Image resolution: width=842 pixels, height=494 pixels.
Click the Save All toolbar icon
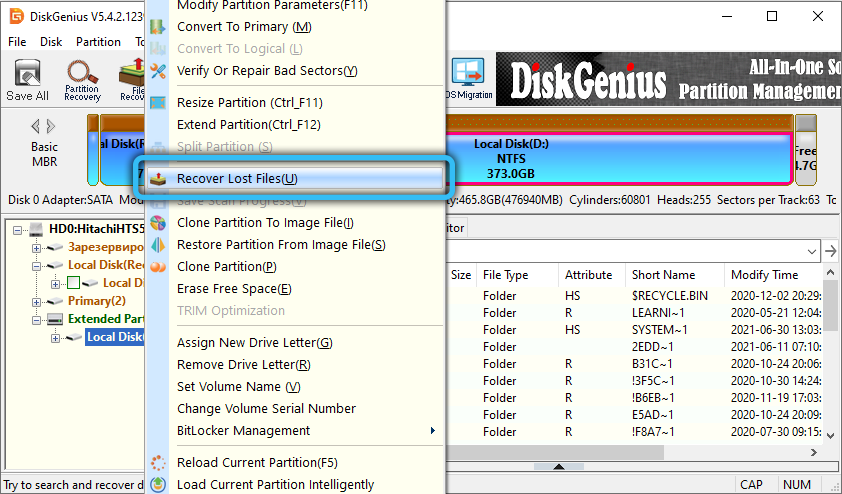coord(27,79)
